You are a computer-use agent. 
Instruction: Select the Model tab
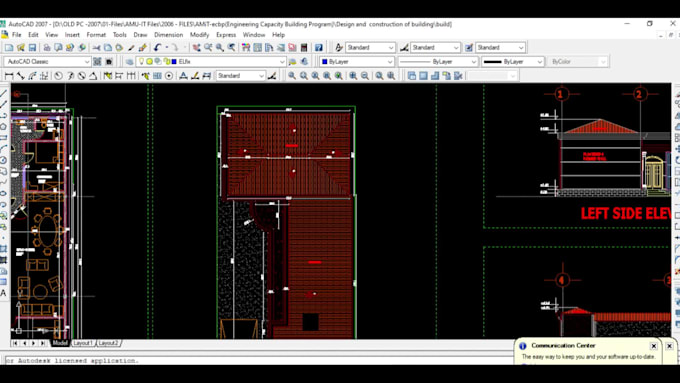click(x=60, y=343)
